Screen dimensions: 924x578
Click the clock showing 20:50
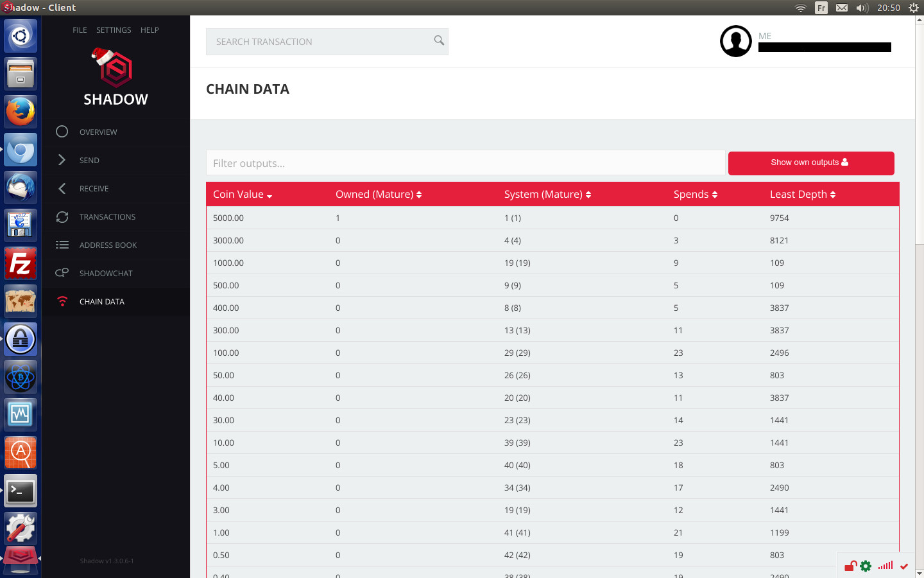[x=889, y=8]
